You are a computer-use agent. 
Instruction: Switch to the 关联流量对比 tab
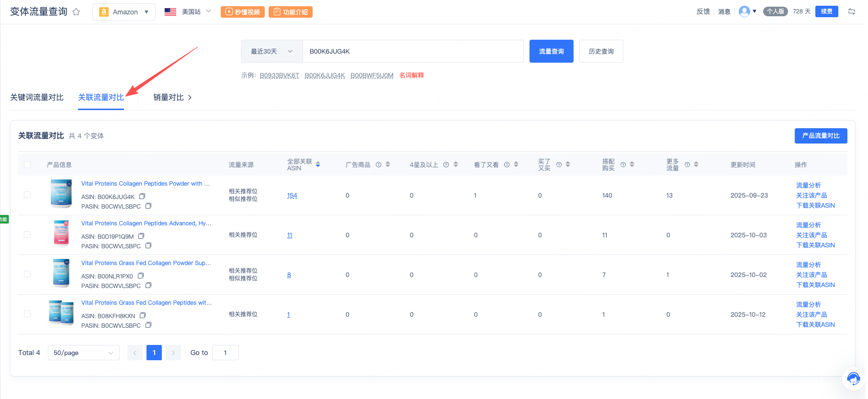[x=101, y=98]
